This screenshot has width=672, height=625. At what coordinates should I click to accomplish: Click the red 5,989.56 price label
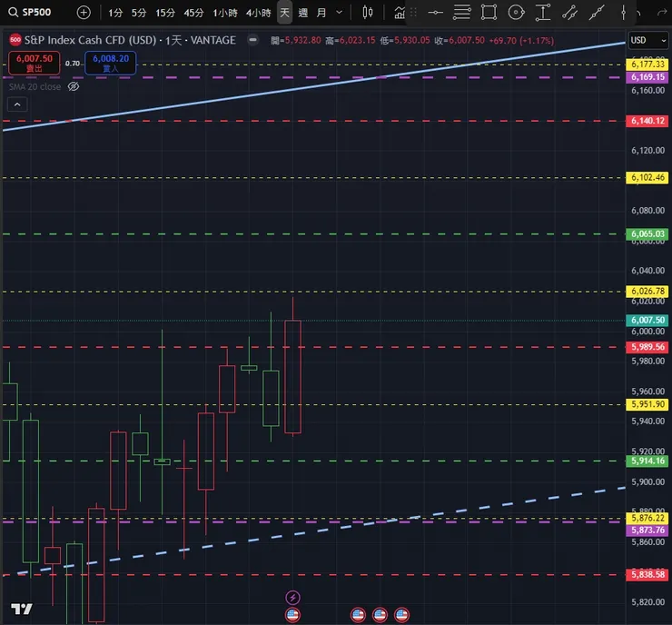647,347
